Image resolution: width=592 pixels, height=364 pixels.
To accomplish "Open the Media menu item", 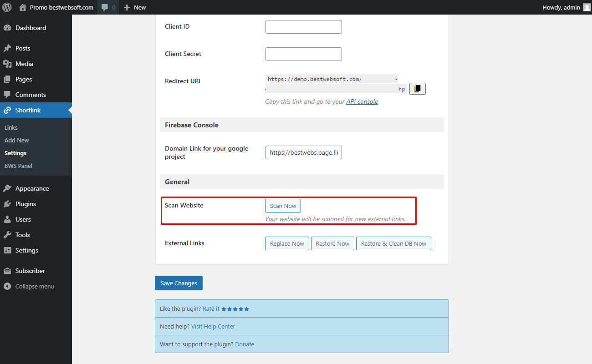I will point(36,64).
